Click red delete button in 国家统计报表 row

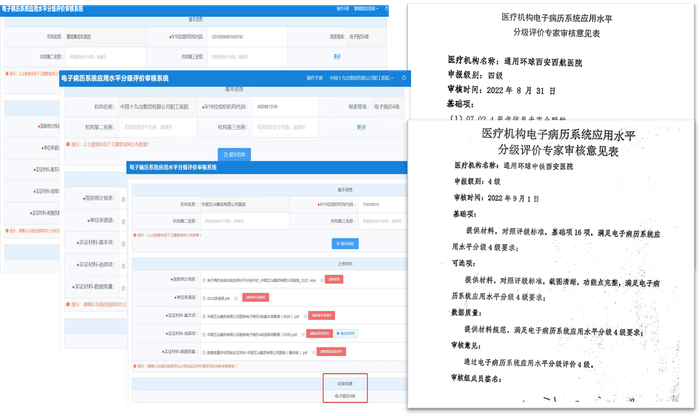[334, 279]
